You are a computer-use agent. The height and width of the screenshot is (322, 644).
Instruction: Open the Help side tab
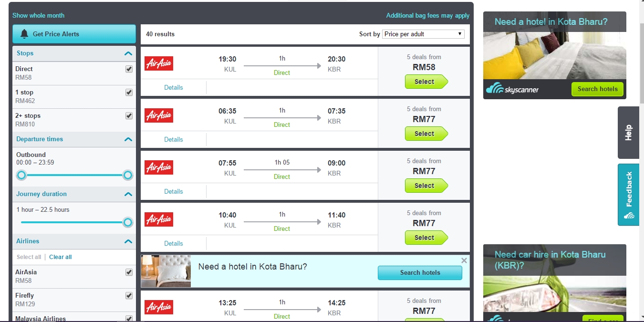(628, 133)
